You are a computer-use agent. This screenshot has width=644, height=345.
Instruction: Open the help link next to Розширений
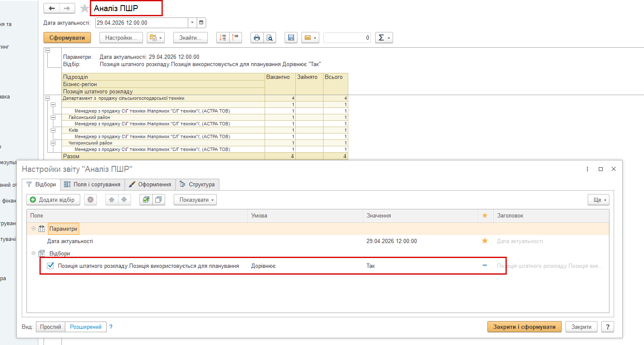point(111,327)
